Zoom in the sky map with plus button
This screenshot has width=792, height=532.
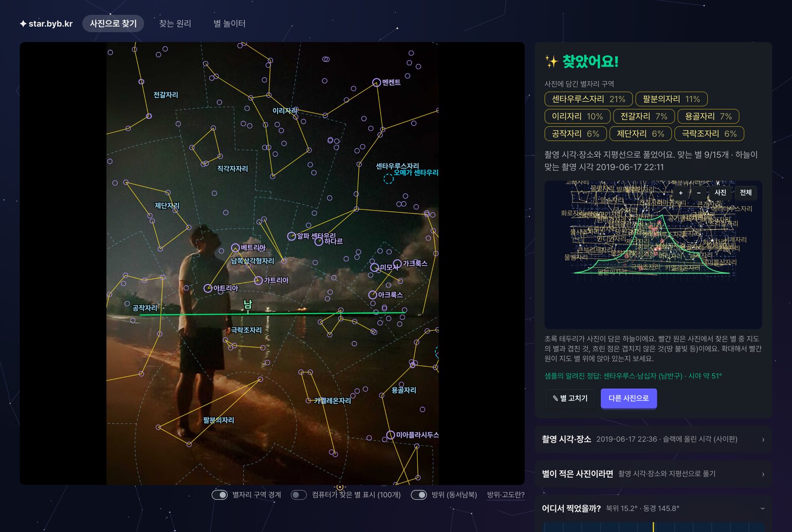tap(681, 193)
